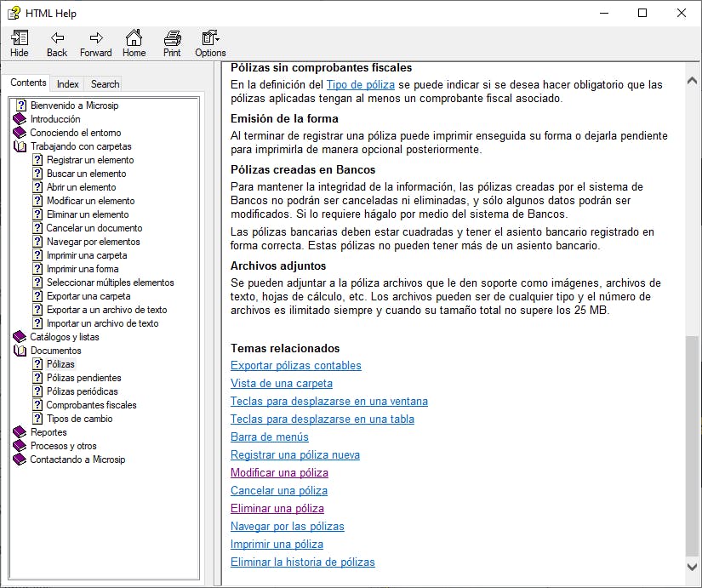Click the Catálogos y listas book icon
The image size is (702, 588).
[20, 337]
